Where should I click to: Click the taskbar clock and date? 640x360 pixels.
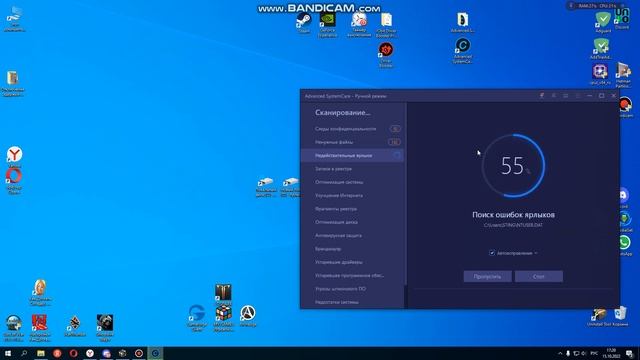pyautogui.click(x=611, y=353)
